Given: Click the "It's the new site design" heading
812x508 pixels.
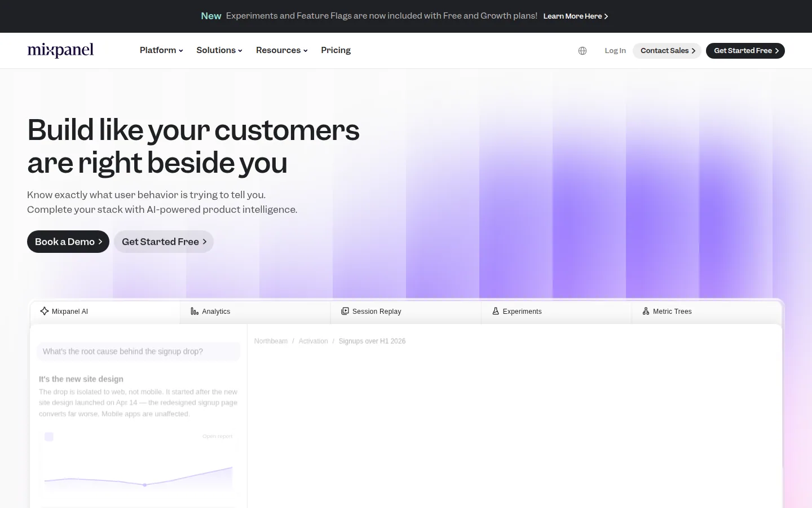Looking at the screenshot, I should coord(81,379).
